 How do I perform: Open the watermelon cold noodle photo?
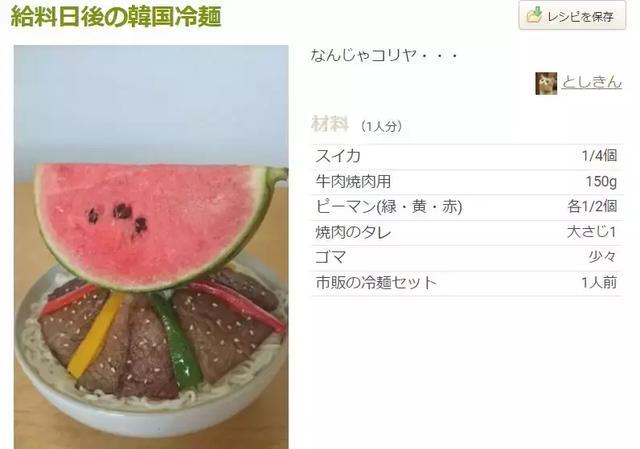pyautogui.click(x=151, y=247)
